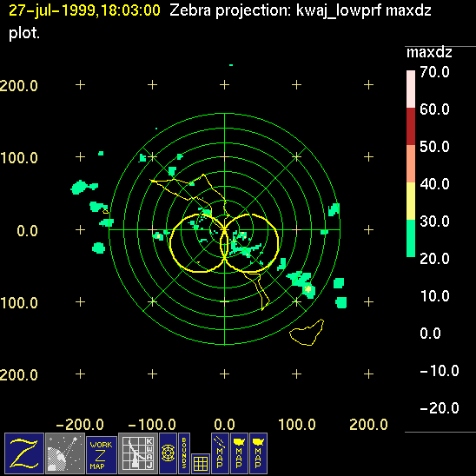Screen dimensions: 476x476
Task: Open the WORK Z MAP icon
Action: pos(102,455)
